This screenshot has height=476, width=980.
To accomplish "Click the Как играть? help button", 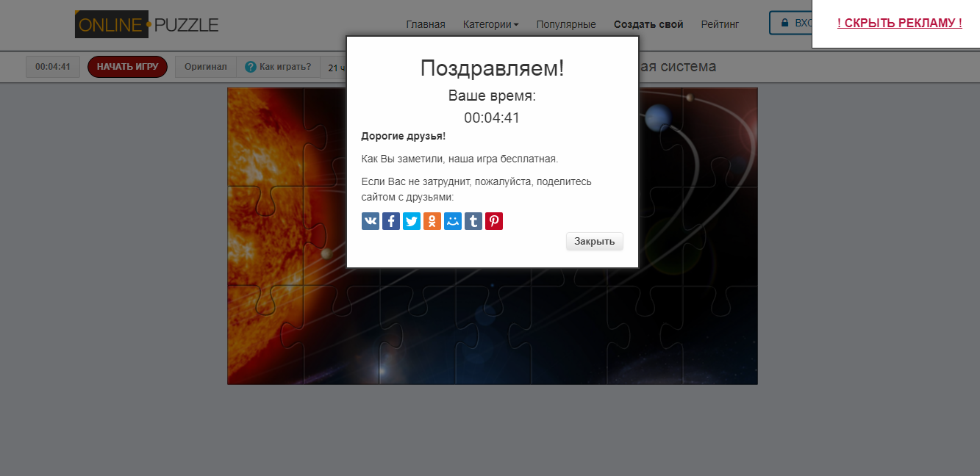I will point(279,67).
